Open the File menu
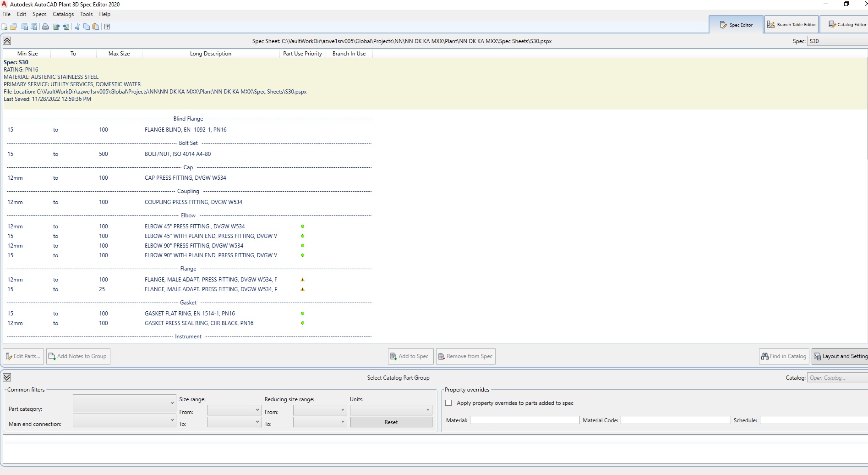Screen dimensions: 868x475 pyautogui.click(x=6, y=14)
